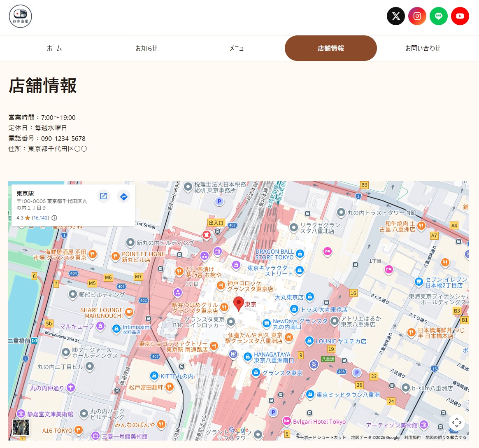Open 利用規約 link on map

pyautogui.click(x=412, y=437)
